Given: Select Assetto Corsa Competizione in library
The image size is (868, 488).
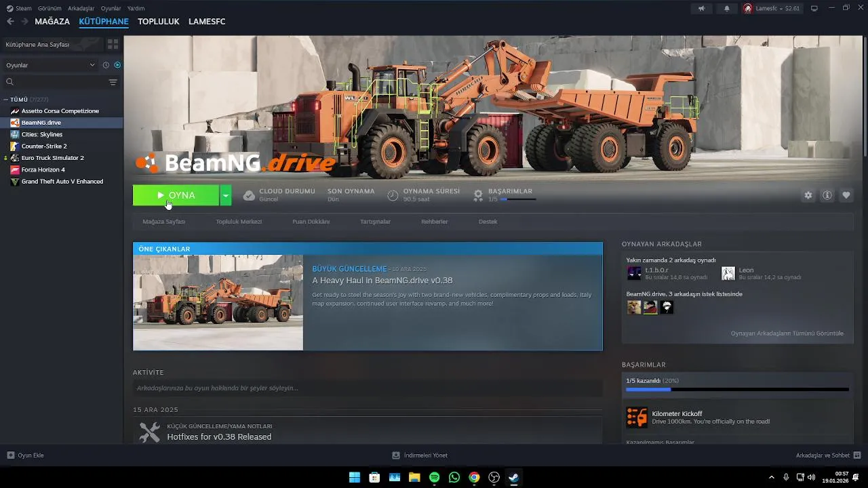Looking at the screenshot, I should (x=61, y=111).
